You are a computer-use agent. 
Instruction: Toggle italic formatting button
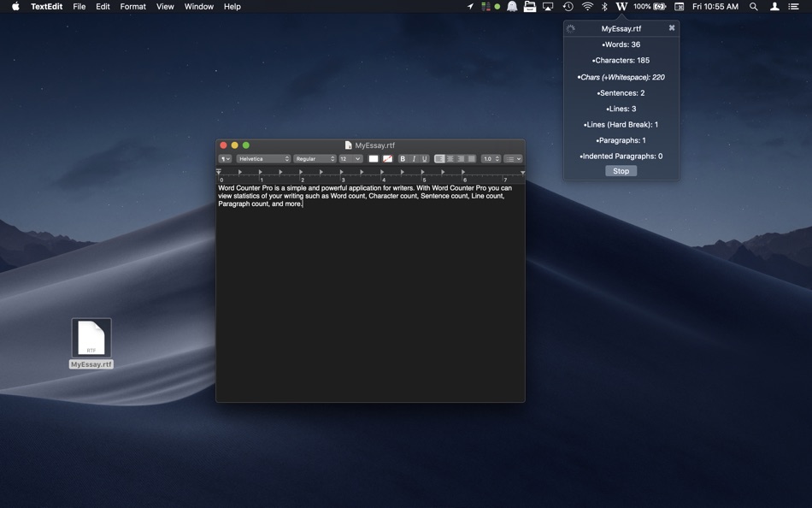(413, 158)
